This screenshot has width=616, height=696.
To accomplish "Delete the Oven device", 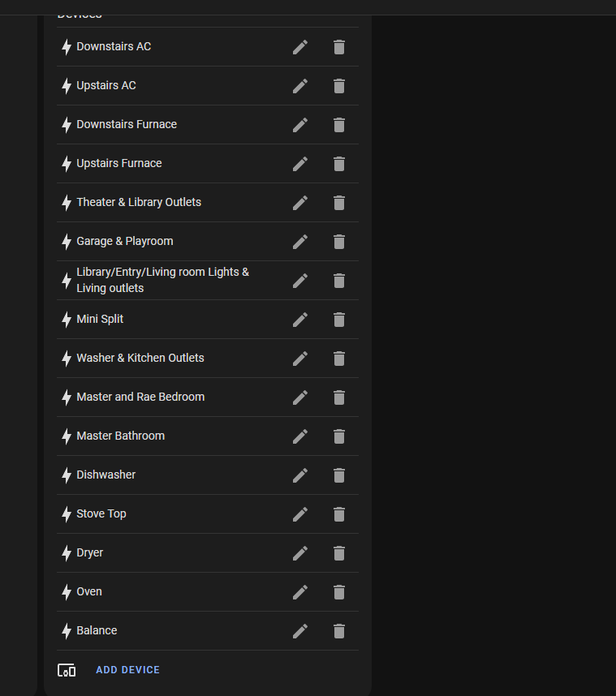I will [339, 592].
